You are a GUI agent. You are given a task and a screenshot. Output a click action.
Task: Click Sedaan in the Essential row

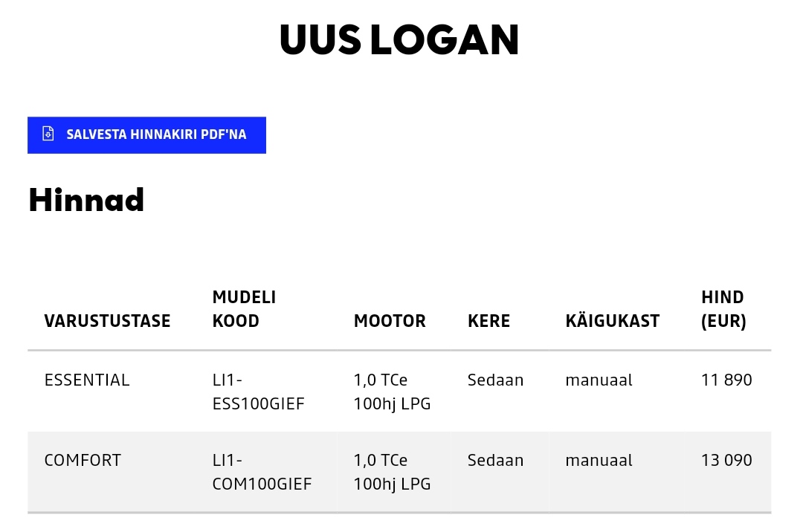pos(496,380)
